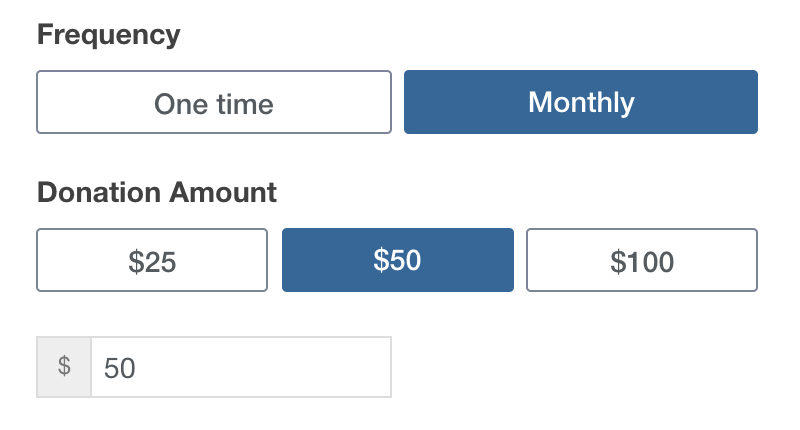Click the custom amount input field
Viewport: 800px width, 430px height.
pos(240,367)
